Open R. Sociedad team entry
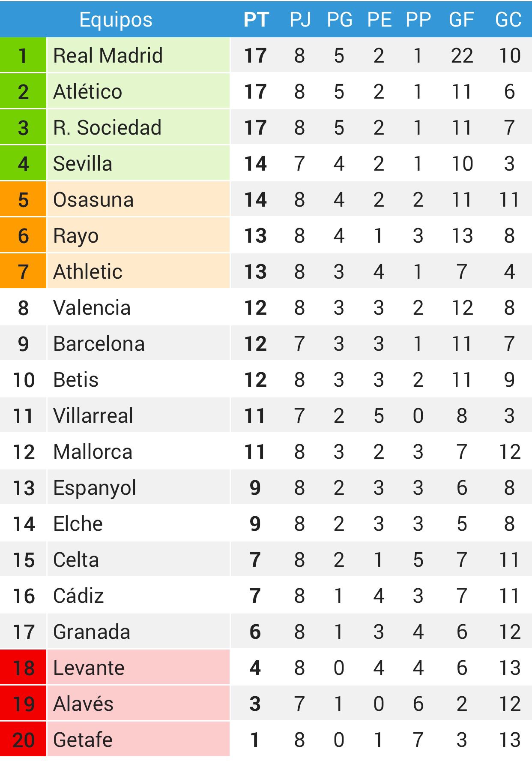This screenshot has width=532, height=761. (x=107, y=127)
